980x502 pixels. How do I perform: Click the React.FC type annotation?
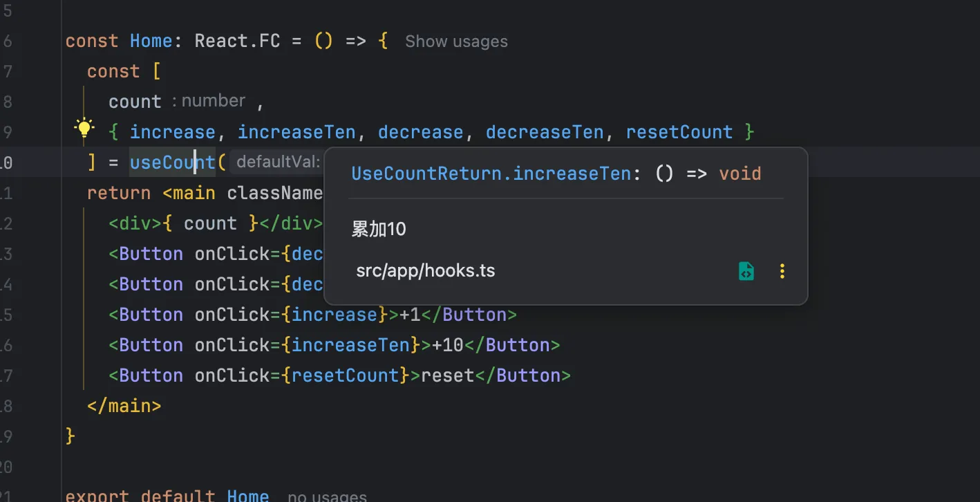point(237,41)
